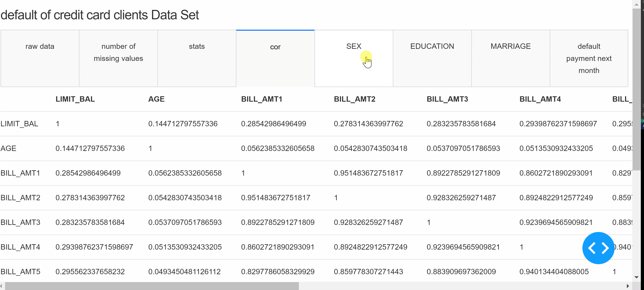Click the vertical scrollbar up arrow
Image resolution: width=644 pixels, height=290 pixels.
point(636,4)
